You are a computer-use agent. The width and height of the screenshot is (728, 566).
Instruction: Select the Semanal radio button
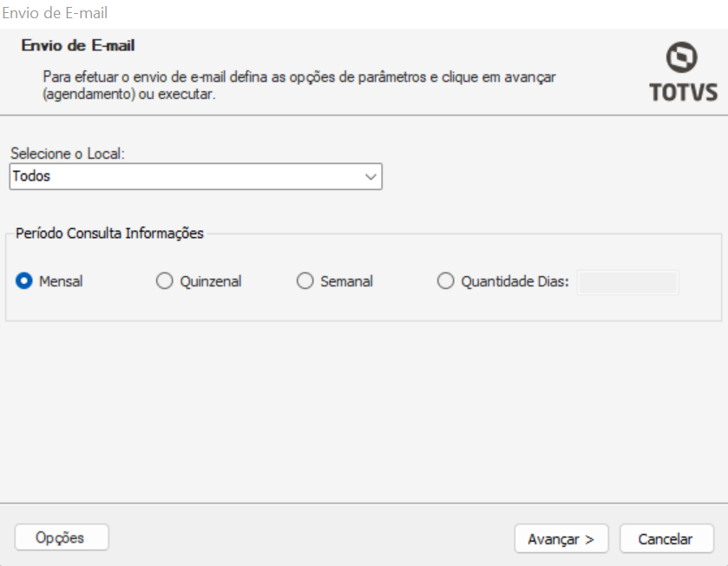(x=305, y=281)
